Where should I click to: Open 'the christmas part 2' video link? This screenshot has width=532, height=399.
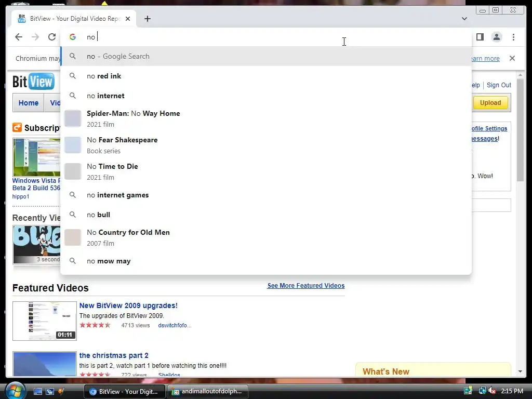tap(114, 355)
